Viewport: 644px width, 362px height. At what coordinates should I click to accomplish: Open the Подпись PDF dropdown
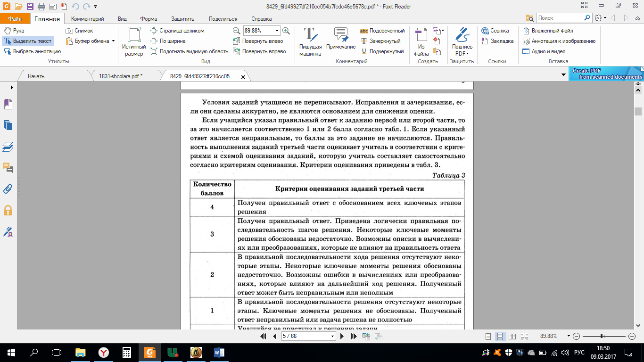coord(462,42)
